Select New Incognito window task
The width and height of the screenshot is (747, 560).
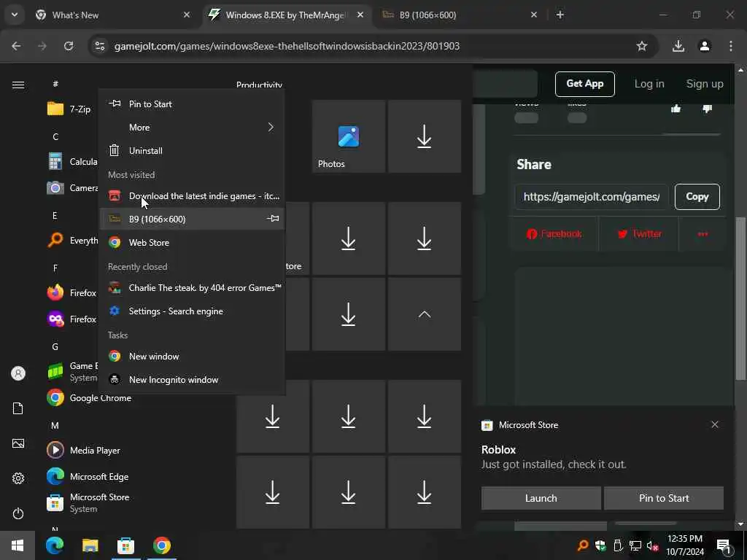[x=192, y=379]
